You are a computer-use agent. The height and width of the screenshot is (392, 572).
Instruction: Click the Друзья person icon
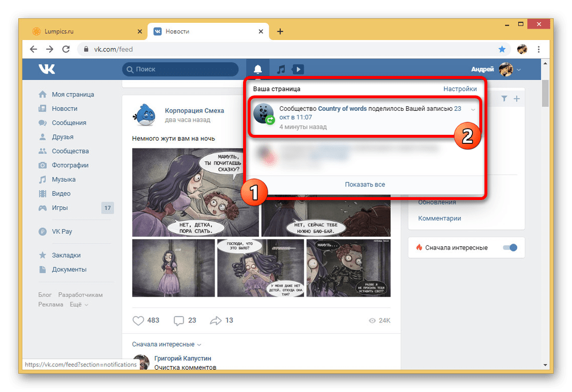point(43,137)
